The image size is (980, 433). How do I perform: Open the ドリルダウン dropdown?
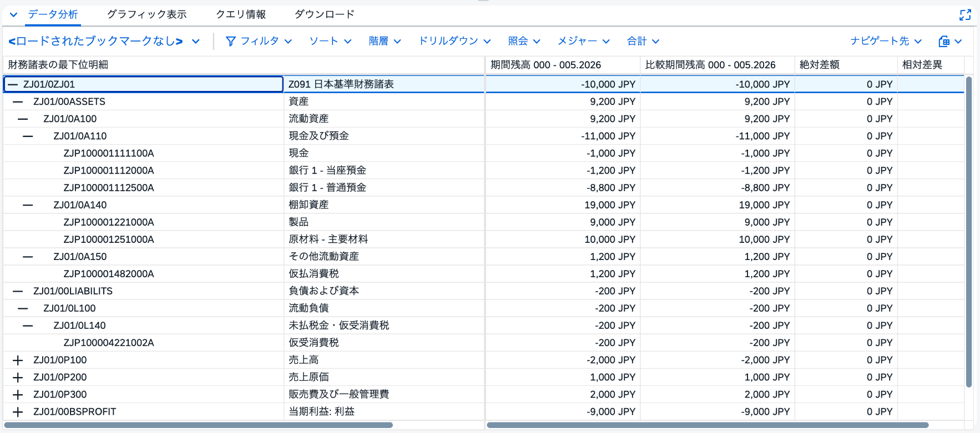[x=454, y=41]
